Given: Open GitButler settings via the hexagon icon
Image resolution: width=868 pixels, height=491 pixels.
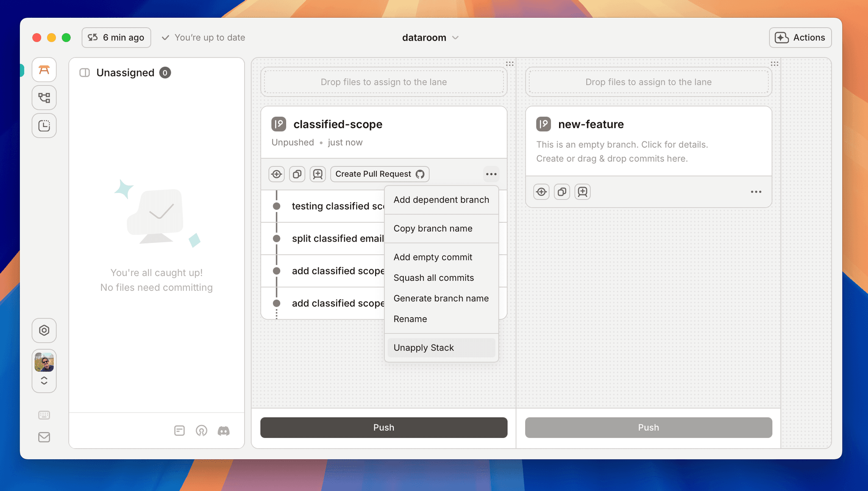Looking at the screenshot, I should tap(44, 330).
